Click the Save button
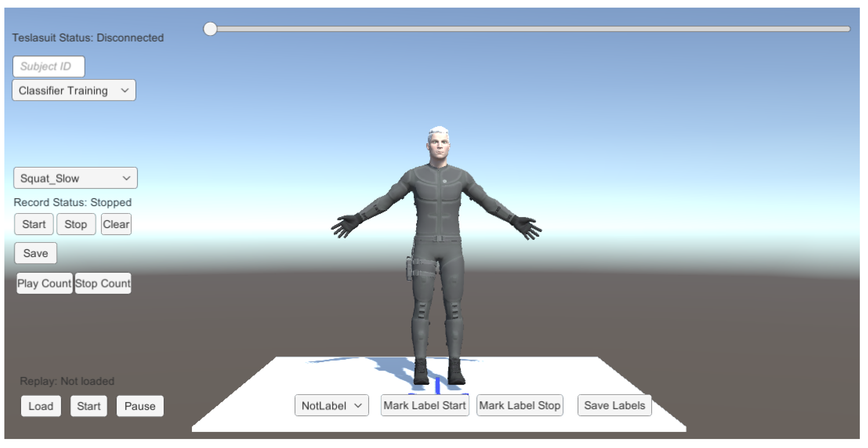The height and width of the screenshot is (448, 868). (x=35, y=253)
